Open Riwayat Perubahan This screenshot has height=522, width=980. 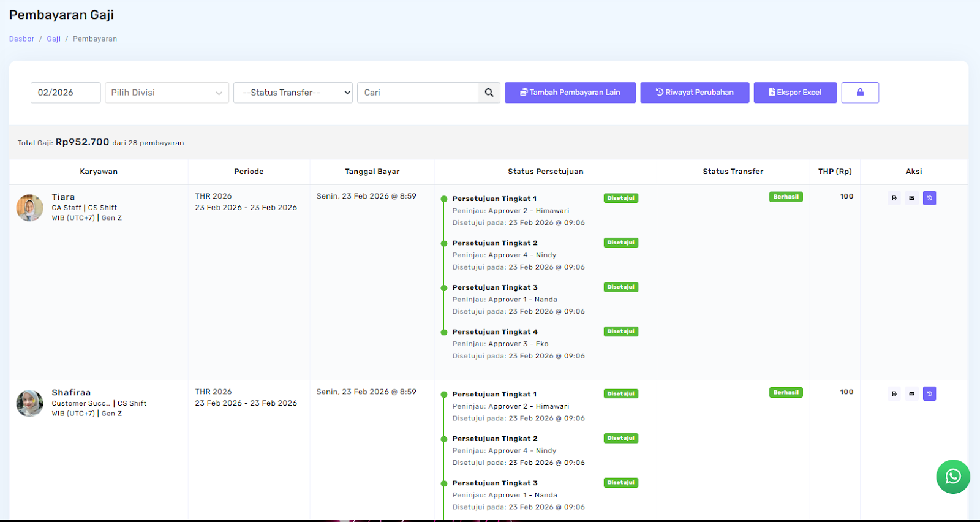click(x=695, y=93)
